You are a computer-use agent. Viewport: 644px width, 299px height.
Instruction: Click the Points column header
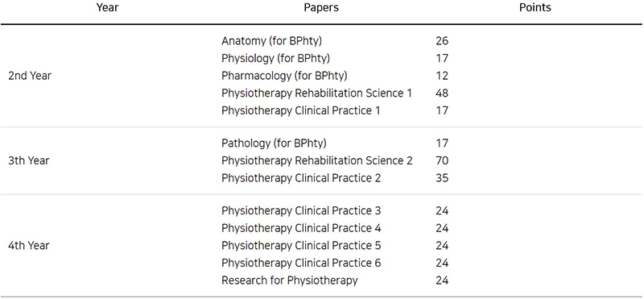tap(535, 7)
